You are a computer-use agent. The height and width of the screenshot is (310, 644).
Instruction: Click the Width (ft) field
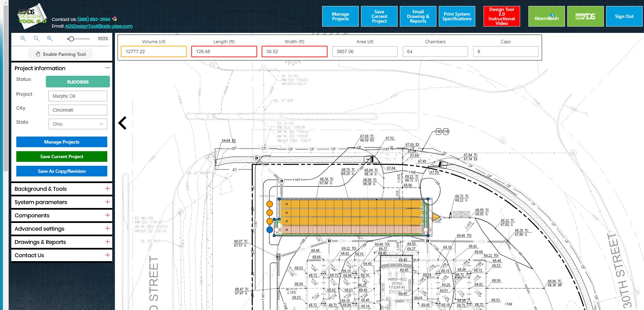[x=295, y=52]
